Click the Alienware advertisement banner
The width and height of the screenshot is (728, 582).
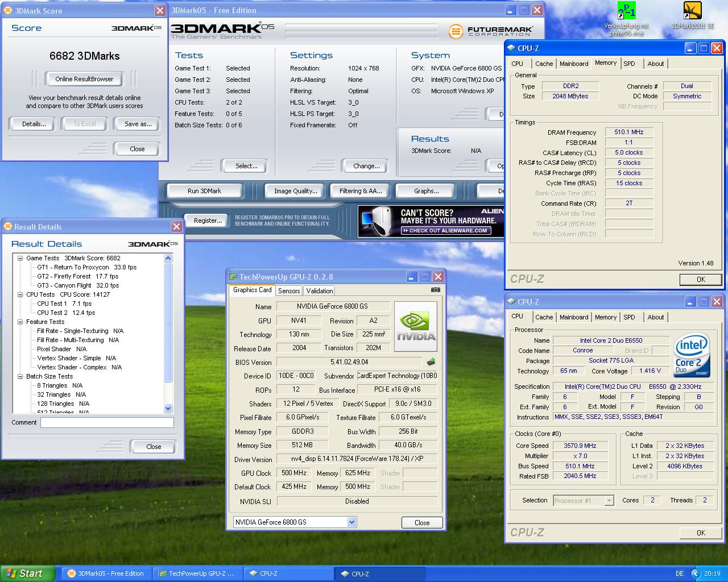pyautogui.click(x=431, y=221)
